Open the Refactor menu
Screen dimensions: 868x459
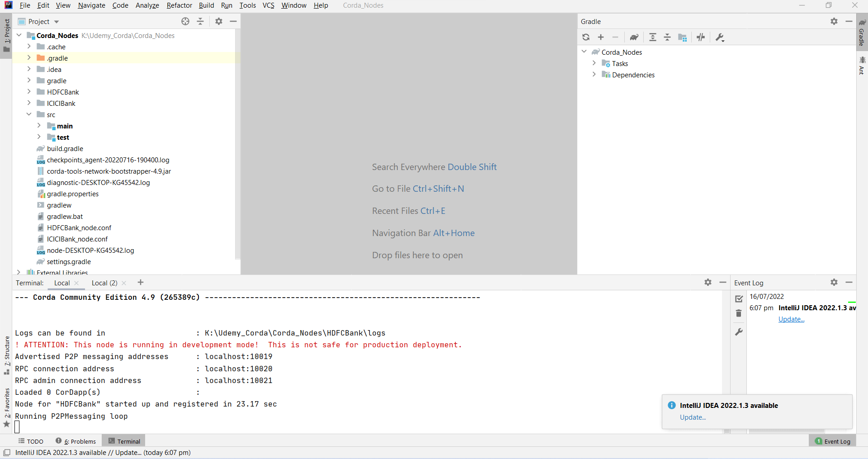pos(179,5)
